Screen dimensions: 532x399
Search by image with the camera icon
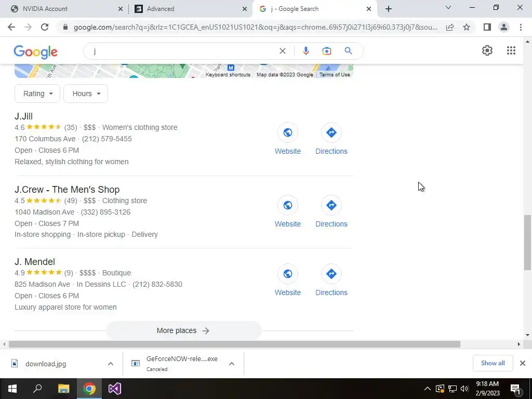(x=326, y=51)
